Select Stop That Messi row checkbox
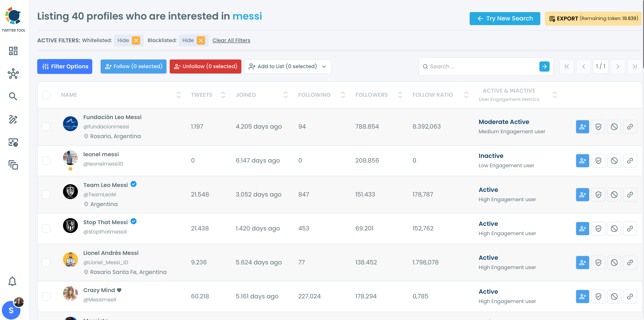This screenshot has height=320, width=644. tap(46, 229)
